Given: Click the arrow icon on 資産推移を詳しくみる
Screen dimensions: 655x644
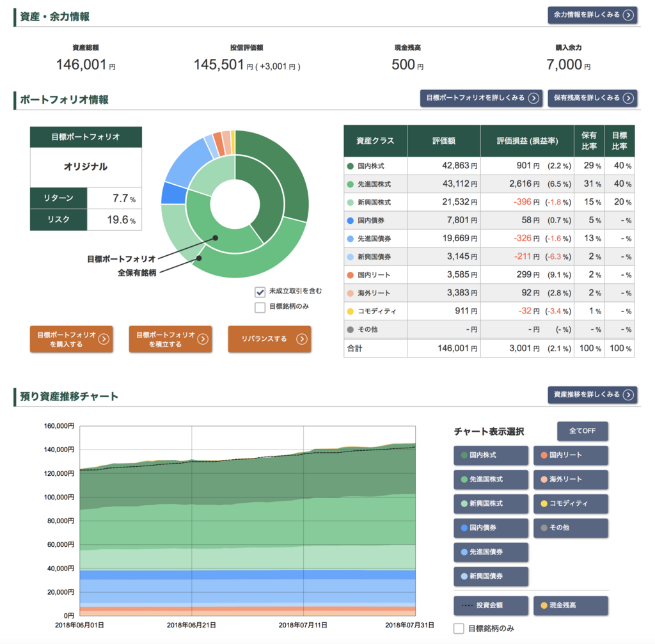Looking at the screenshot, I should pos(628,395).
